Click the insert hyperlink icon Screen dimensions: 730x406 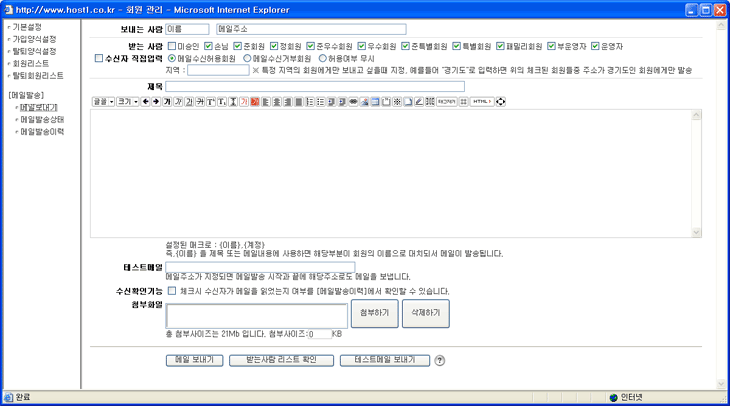tap(353, 101)
